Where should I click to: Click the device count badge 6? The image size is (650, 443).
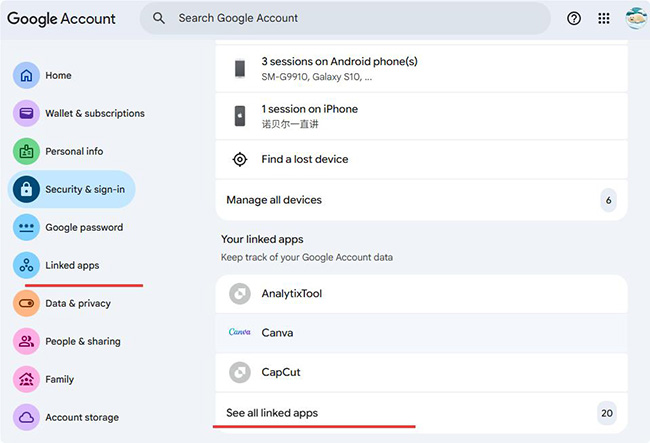[x=608, y=200]
